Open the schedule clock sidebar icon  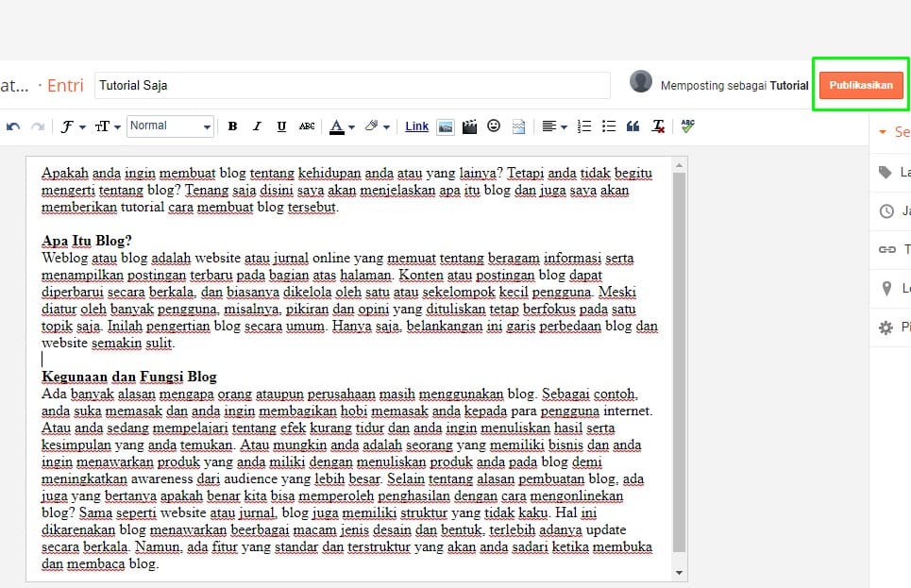point(886,210)
